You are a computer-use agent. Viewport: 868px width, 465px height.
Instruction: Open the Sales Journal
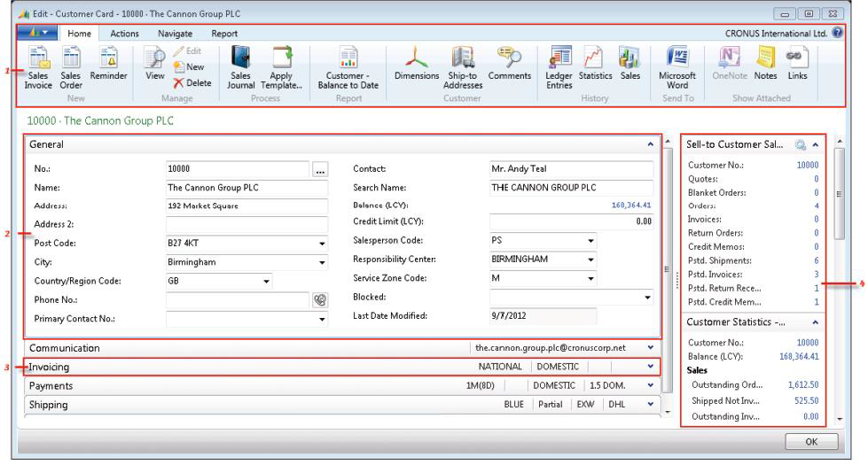click(241, 67)
